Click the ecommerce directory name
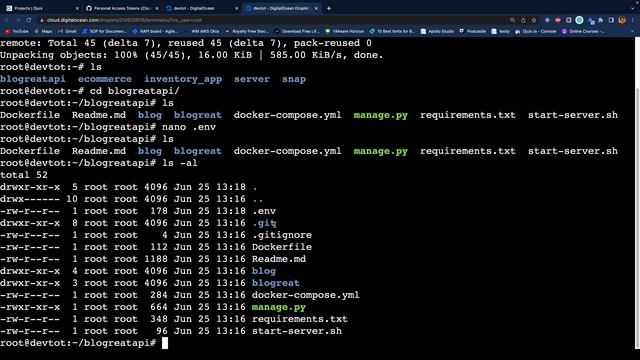 (105, 79)
